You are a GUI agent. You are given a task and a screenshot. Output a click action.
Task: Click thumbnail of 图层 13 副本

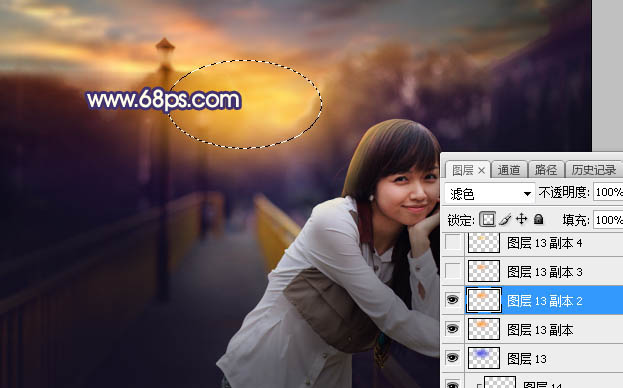click(x=484, y=329)
